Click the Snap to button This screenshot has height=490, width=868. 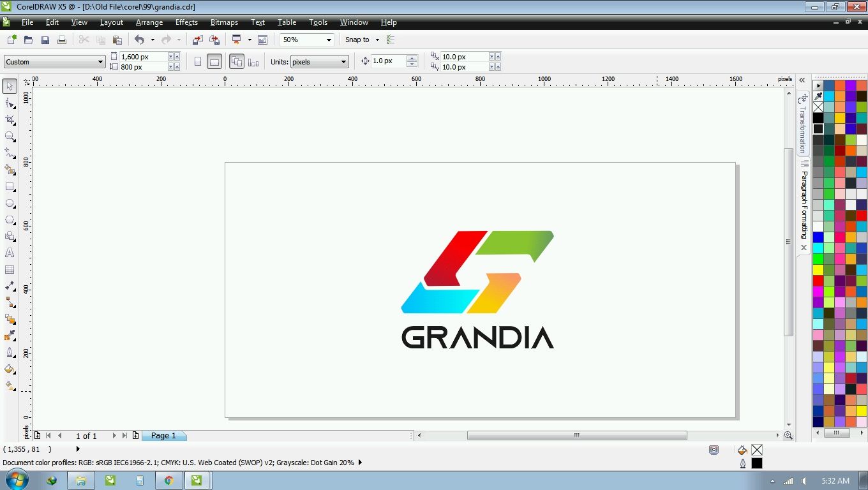[361, 40]
